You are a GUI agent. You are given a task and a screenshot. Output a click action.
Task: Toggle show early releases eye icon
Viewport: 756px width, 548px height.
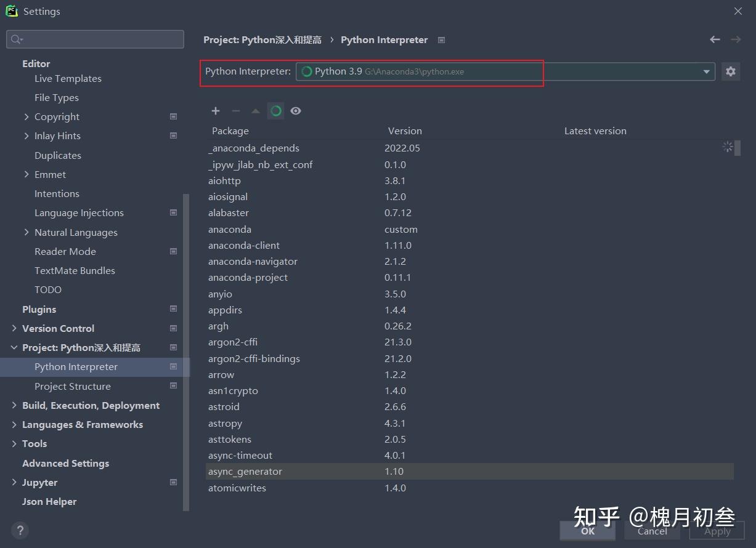tap(296, 111)
